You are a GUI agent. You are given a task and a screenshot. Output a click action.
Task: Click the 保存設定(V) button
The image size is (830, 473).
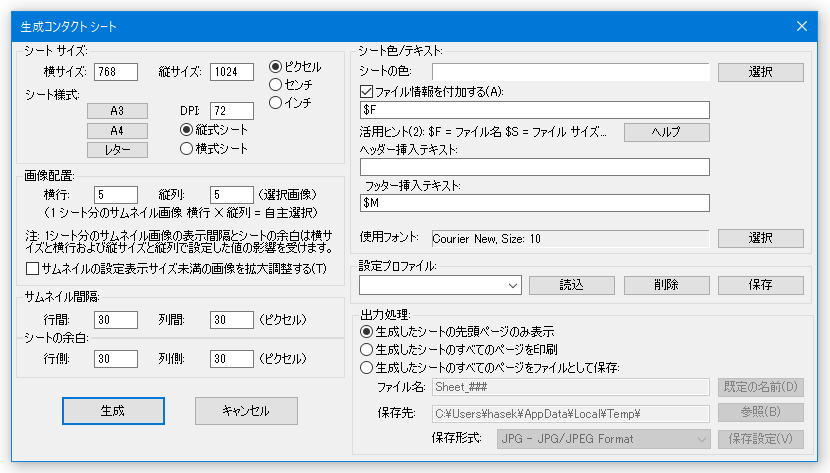click(761, 439)
